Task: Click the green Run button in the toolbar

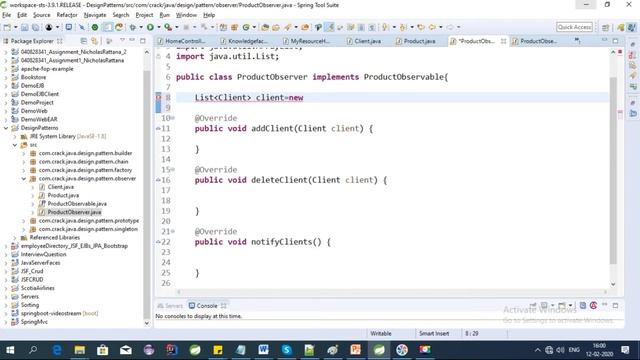Action: click(x=150, y=27)
